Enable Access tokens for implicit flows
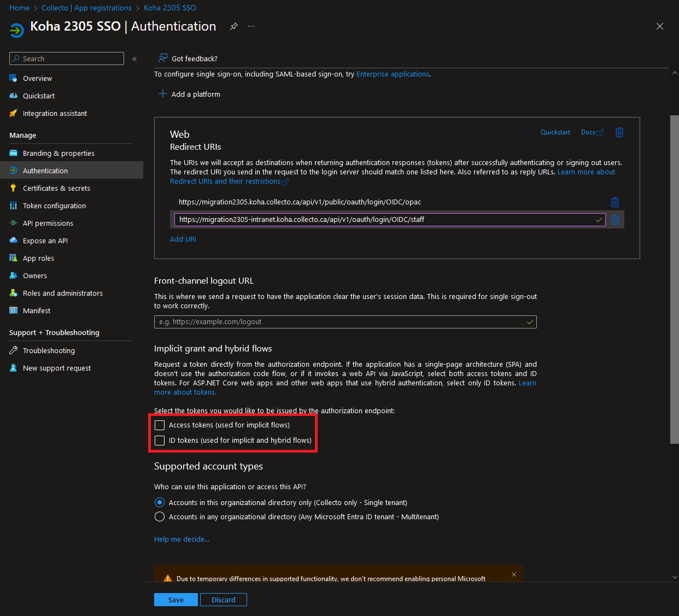The height and width of the screenshot is (616, 679). tap(160, 425)
